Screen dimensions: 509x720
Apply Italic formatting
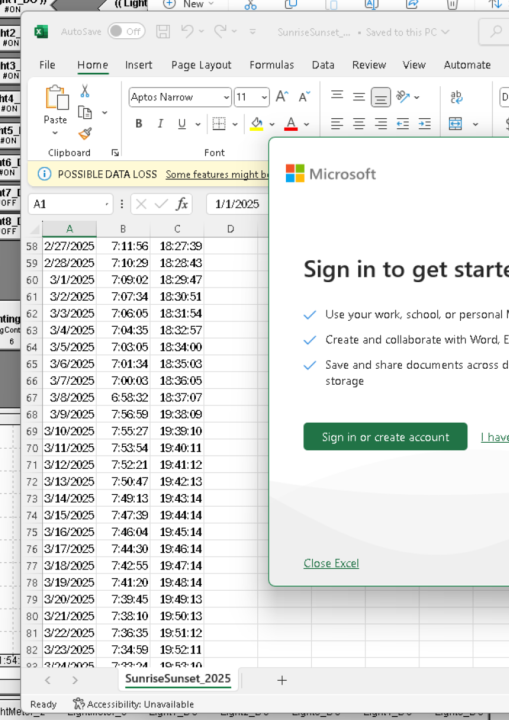(x=160, y=124)
